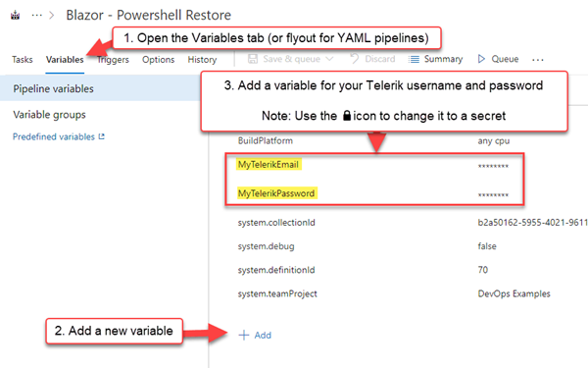Click the Discard undo icon
Screen dimensions: 588x368
355,59
